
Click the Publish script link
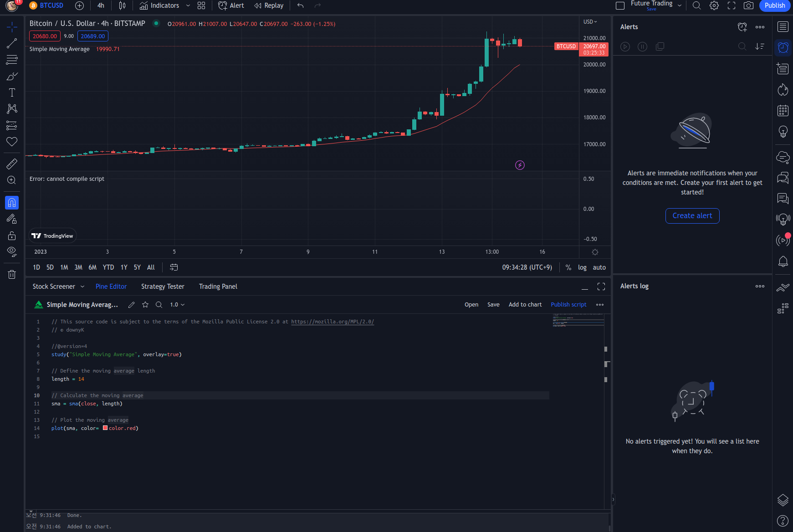tap(568, 305)
